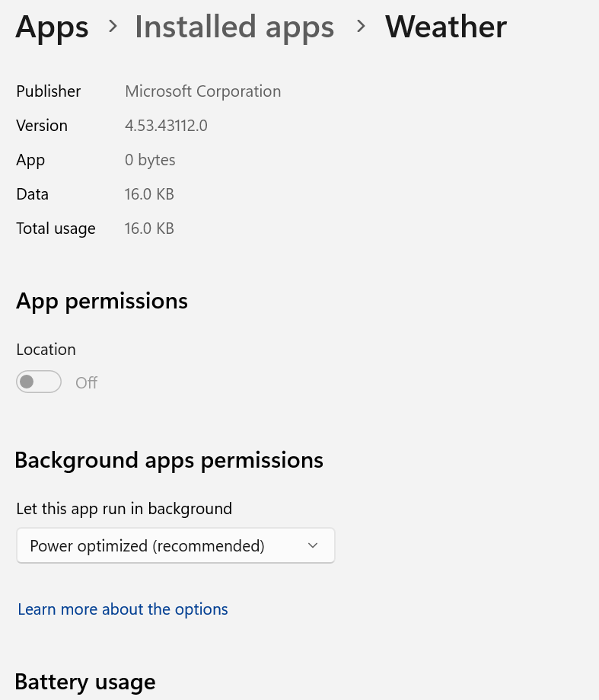This screenshot has height=700, width=599.
Task: Click the Weather page title
Action: (445, 27)
